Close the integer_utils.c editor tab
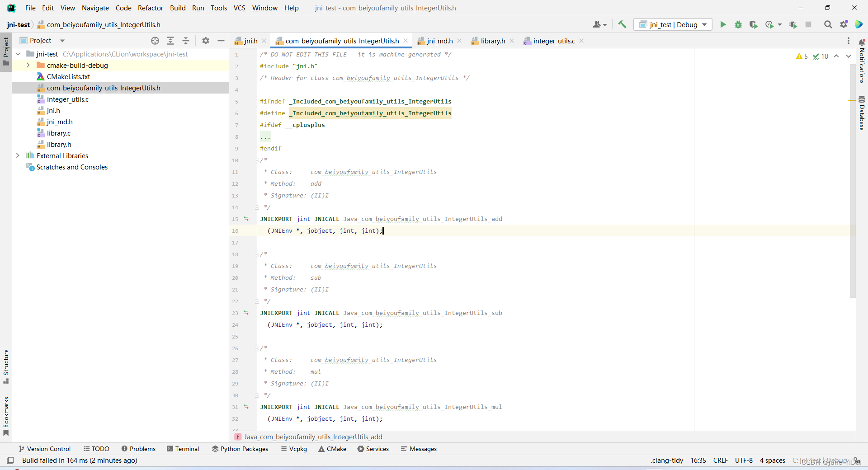This screenshot has width=868, height=470. pos(581,41)
